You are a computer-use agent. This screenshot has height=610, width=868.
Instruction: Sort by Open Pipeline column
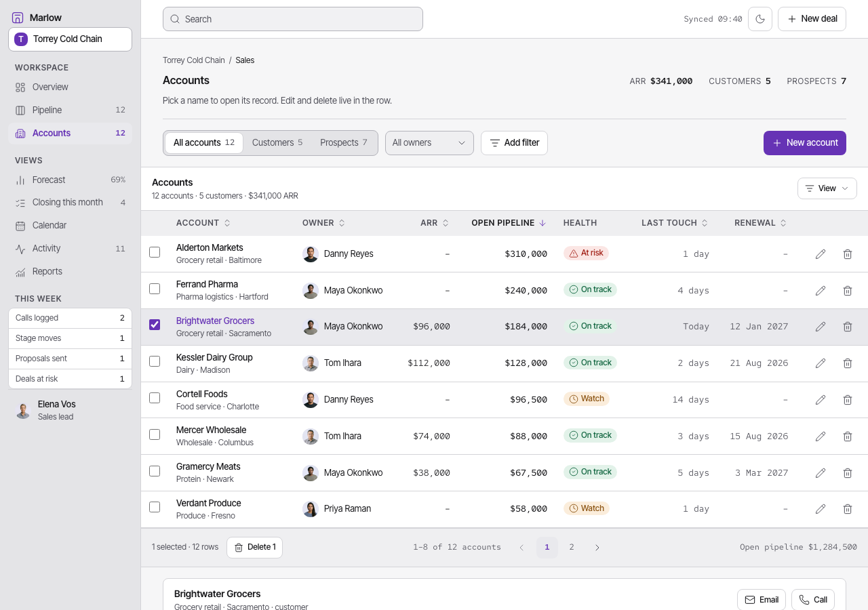pyautogui.click(x=509, y=223)
